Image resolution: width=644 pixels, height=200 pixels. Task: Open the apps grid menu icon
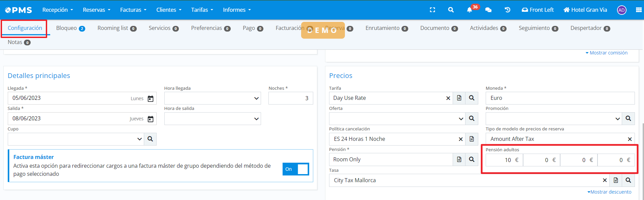pyautogui.click(x=638, y=10)
